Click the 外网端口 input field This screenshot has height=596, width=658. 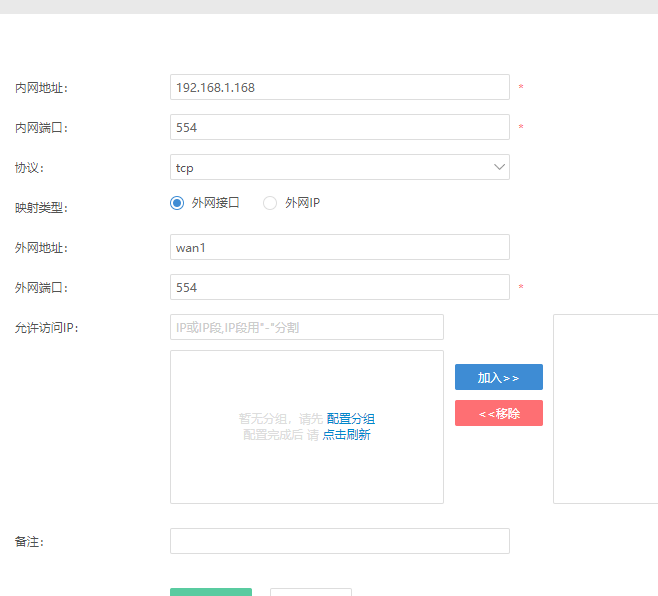pyautogui.click(x=339, y=287)
